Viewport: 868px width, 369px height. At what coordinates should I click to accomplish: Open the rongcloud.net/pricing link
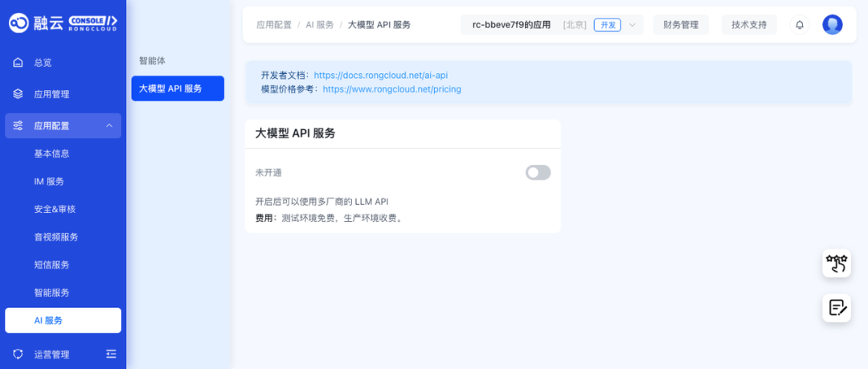[x=392, y=88]
